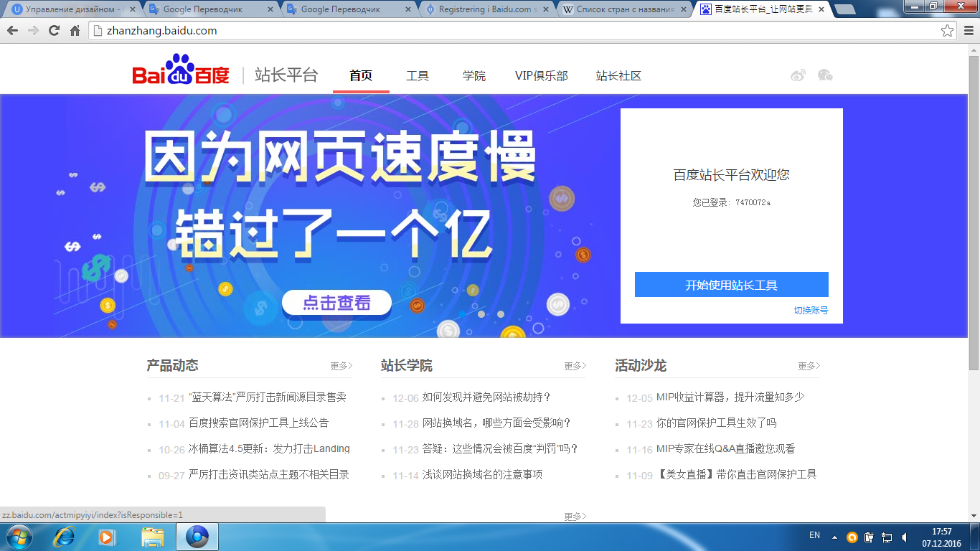Image resolution: width=980 pixels, height=551 pixels.
Task: Open the article MIP收益计算器,提升流量知多少
Action: (x=730, y=397)
